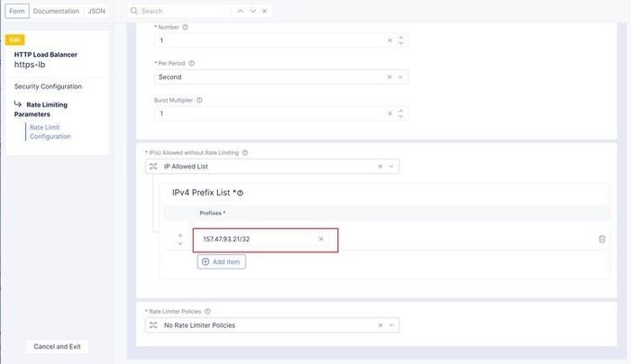
Task: Click help icon beside Per Period label
Action: tap(191, 63)
